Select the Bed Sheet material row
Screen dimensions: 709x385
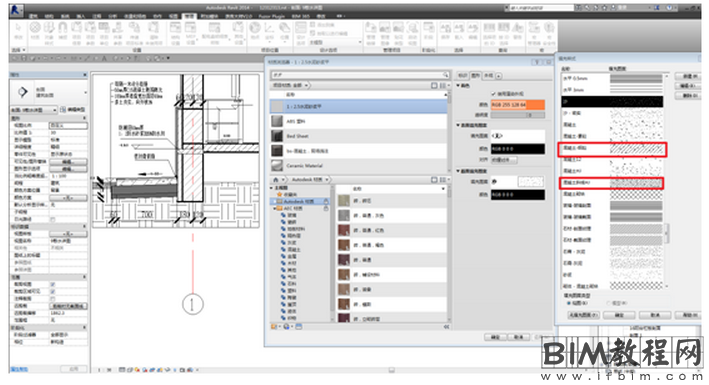click(358, 136)
